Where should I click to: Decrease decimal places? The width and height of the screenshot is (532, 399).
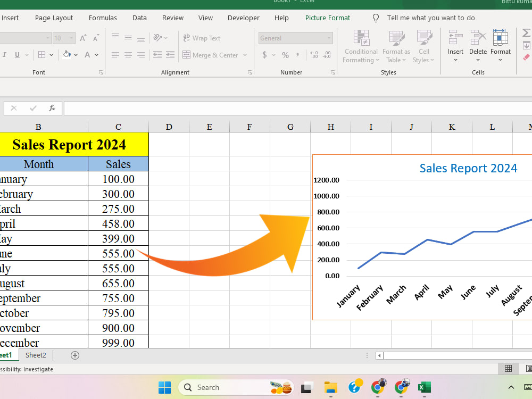tap(327, 55)
